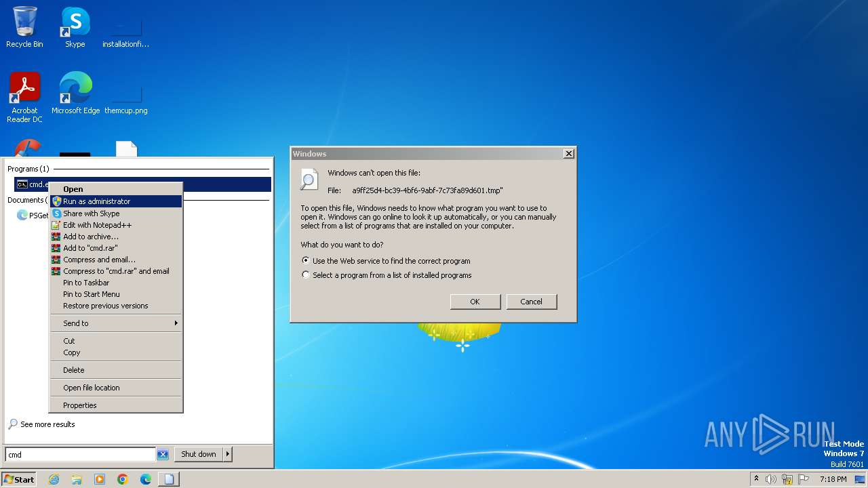Click the Shut down button

pos(199,454)
